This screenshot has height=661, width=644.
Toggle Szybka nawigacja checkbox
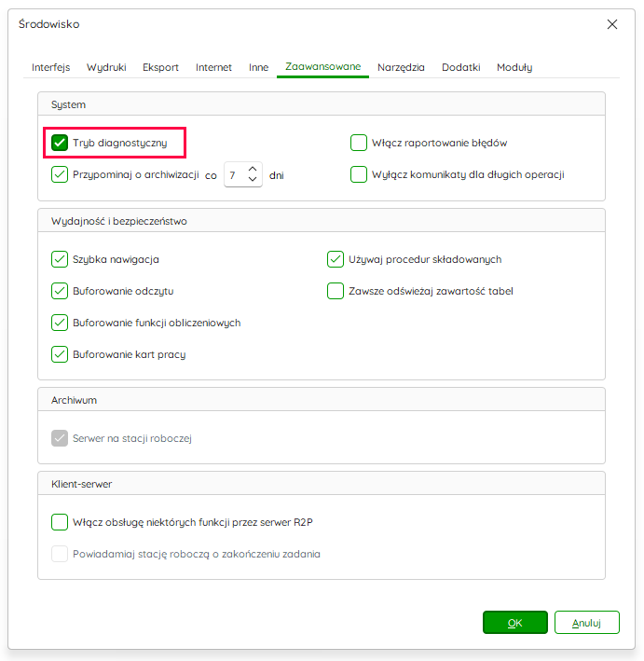click(60, 259)
